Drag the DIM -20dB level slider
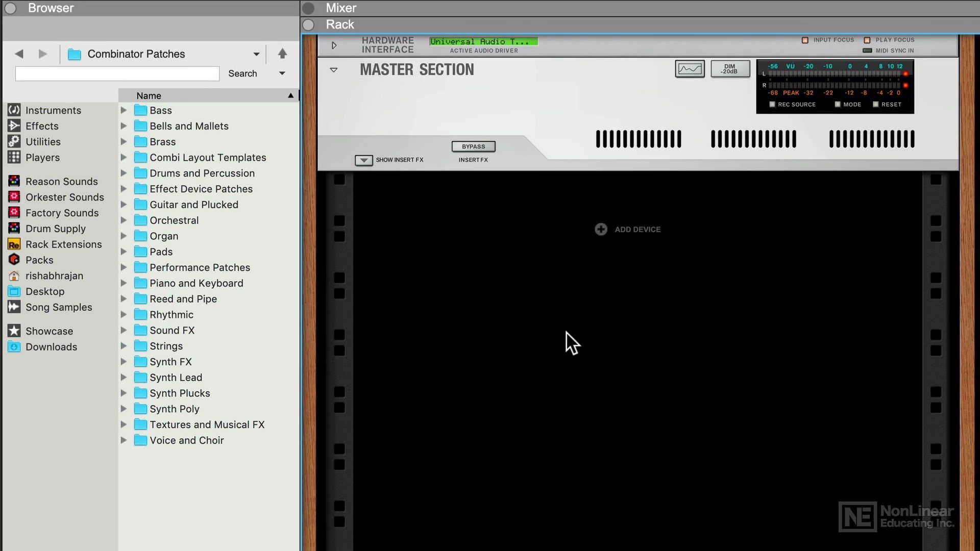 pos(729,69)
